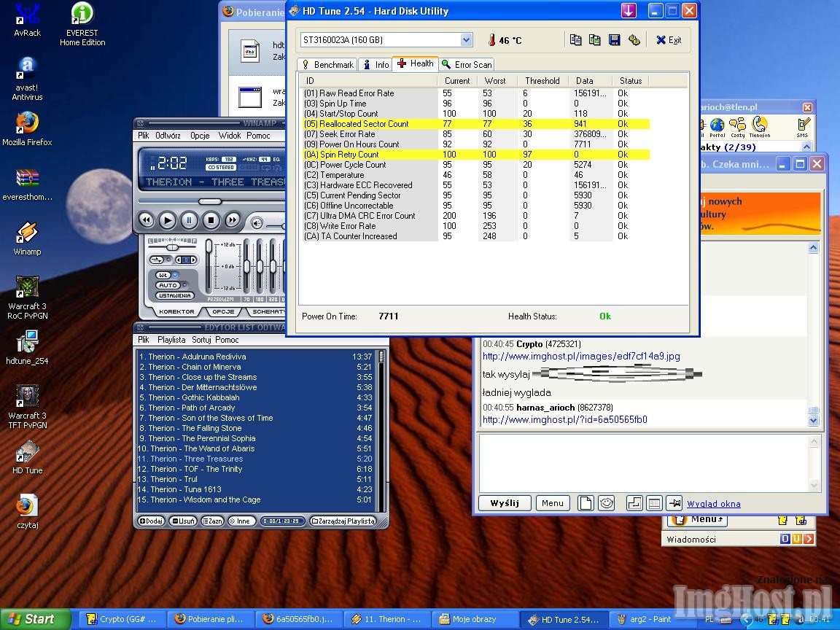Viewport: 840px width, 630px height.
Task: Select the Spin Retry Count row
Action: [475, 155]
